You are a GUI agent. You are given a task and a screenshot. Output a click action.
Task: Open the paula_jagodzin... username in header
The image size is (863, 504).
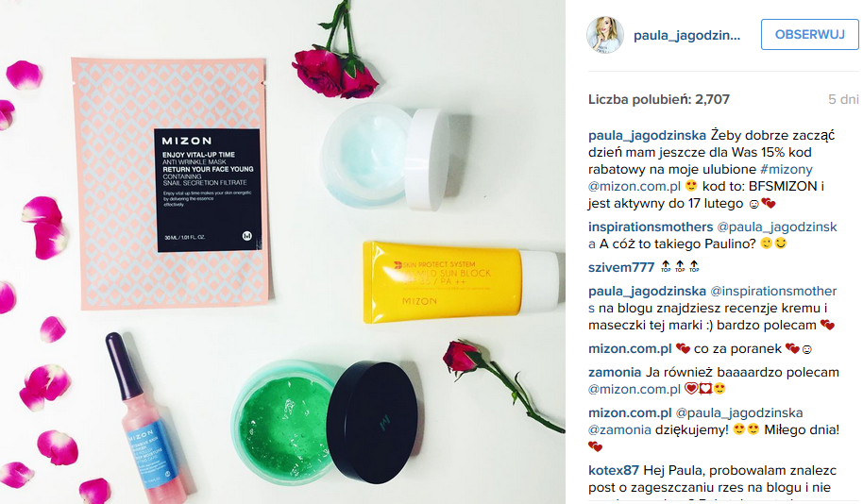pyautogui.click(x=686, y=35)
